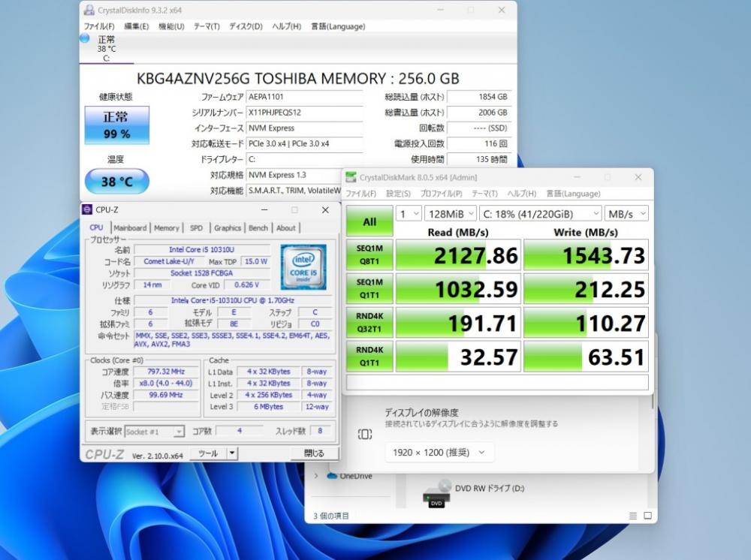This screenshot has width=751, height=560.
Task: Switch to the Bench tab in CPU-Z
Action: click(x=258, y=228)
